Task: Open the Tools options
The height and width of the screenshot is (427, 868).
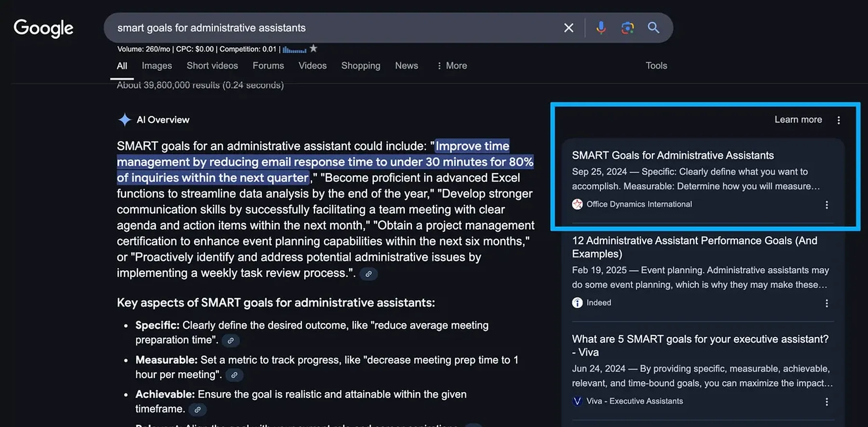Action: [656, 66]
